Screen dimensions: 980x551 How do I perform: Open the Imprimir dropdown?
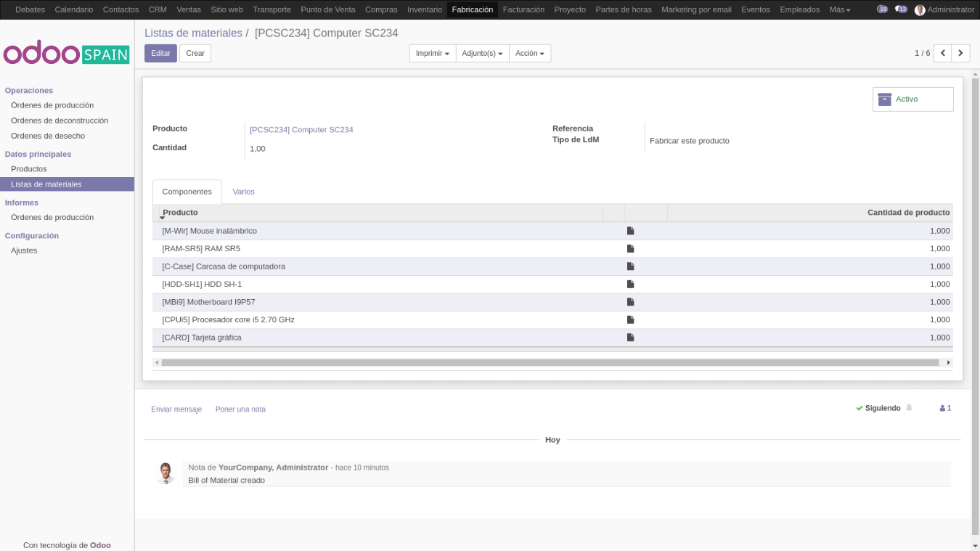tap(432, 53)
